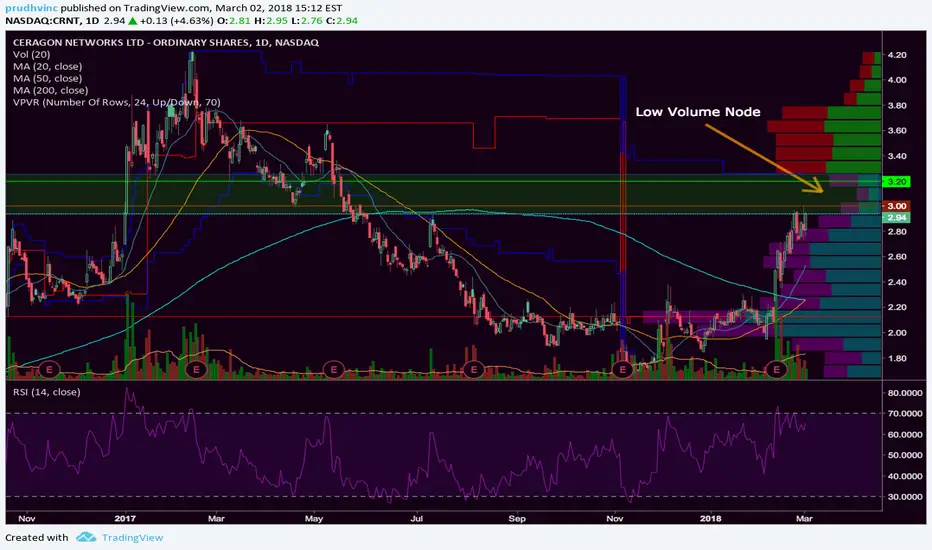Click the O:2.81 open value
932x550 pixels.
(x=234, y=21)
